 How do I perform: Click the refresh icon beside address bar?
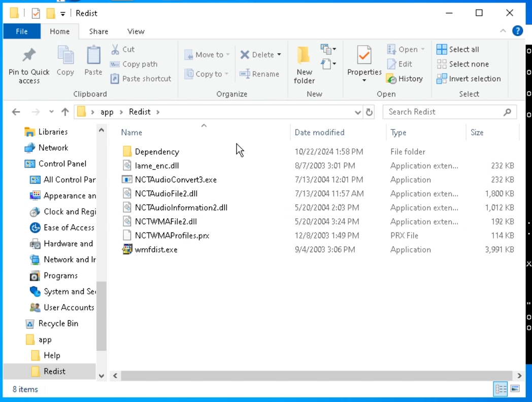(x=370, y=112)
